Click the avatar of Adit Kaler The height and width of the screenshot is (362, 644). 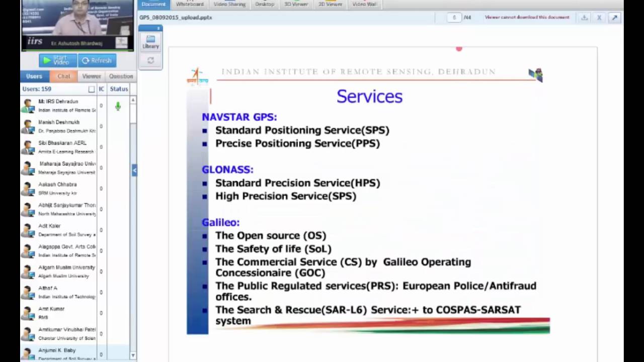(28, 230)
